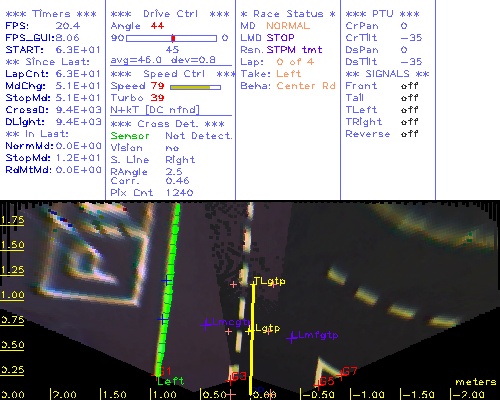Click the Race Status panel header
Image resolution: width=500 pixels, height=400 pixels.
[x=288, y=14]
